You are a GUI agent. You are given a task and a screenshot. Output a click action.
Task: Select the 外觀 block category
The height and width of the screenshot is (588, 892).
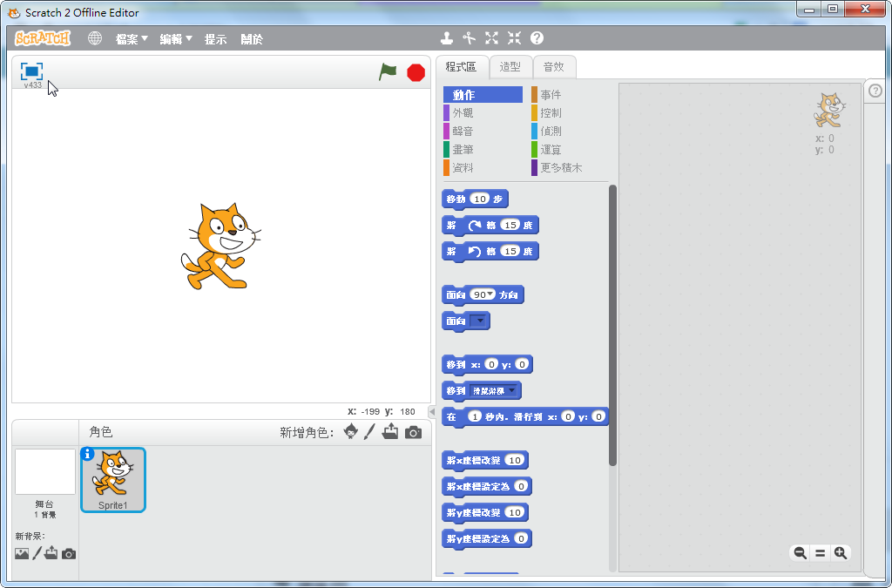coord(483,112)
